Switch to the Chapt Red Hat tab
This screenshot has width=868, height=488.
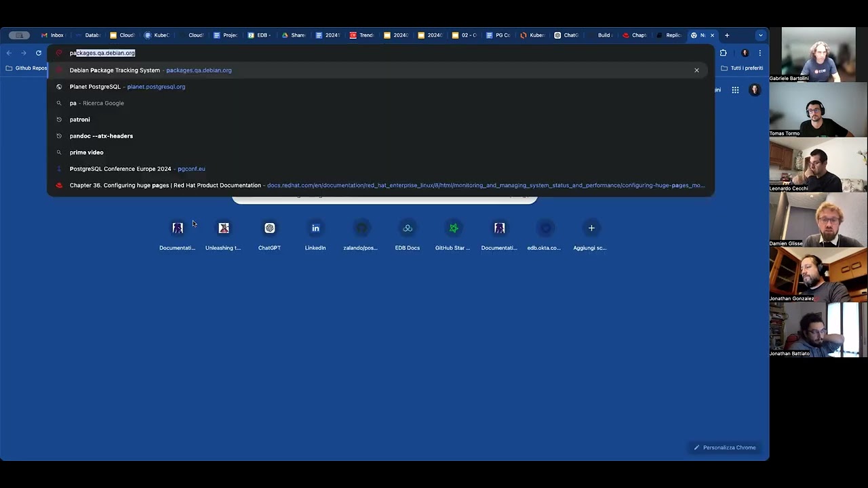pyautogui.click(x=635, y=35)
